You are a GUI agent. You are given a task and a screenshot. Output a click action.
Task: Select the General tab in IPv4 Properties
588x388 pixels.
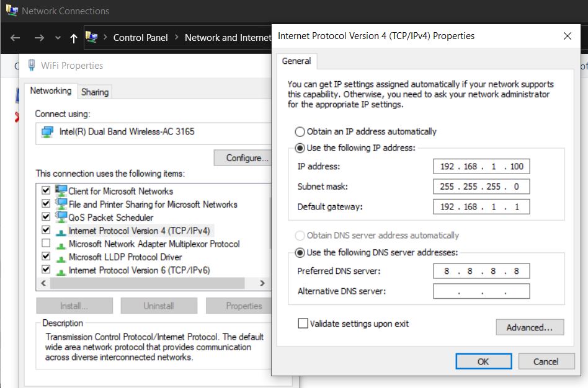tap(296, 61)
